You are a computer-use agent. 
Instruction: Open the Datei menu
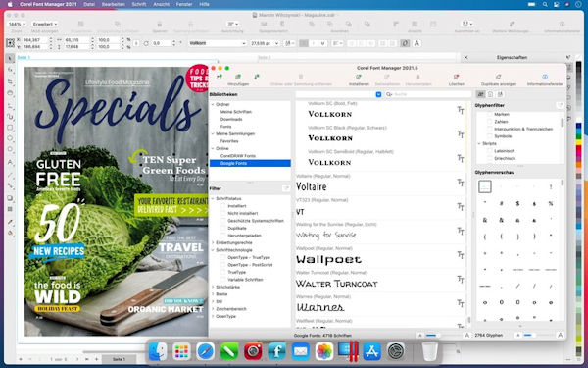(x=89, y=4)
